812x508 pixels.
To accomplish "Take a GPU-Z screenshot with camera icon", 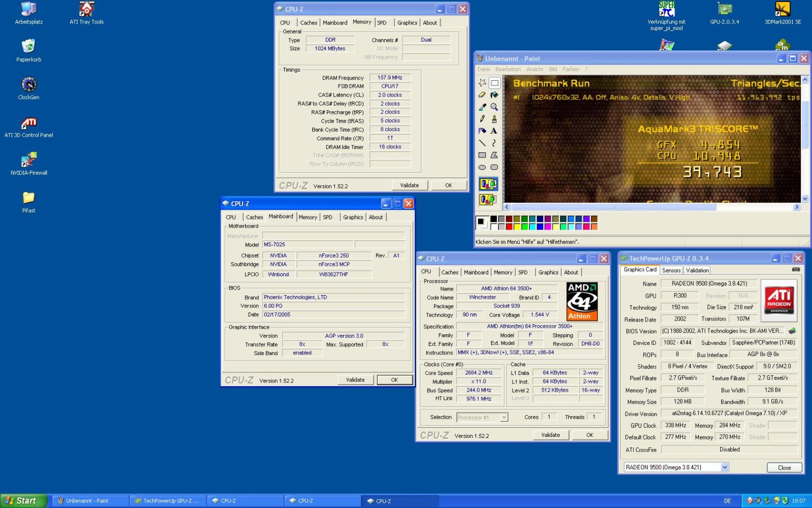I will [796, 270].
